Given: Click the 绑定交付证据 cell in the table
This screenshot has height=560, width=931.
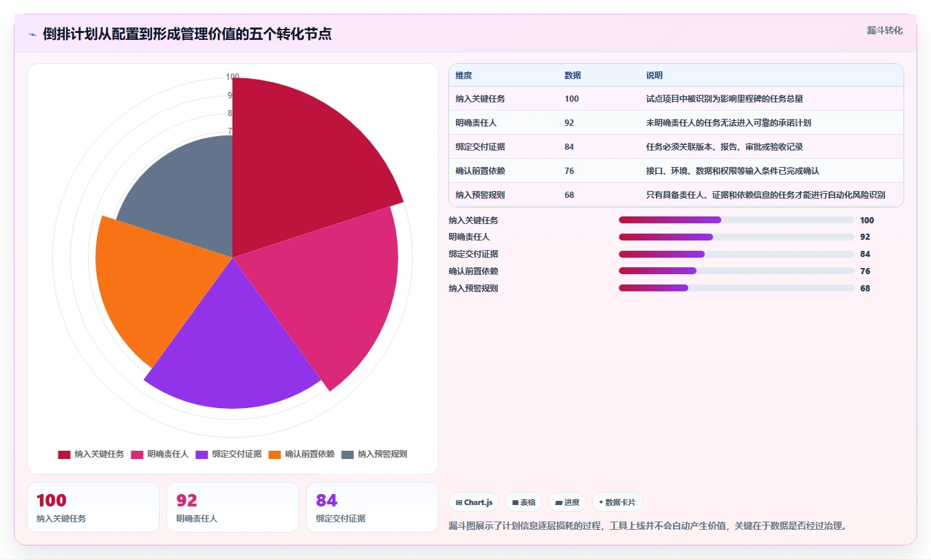Looking at the screenshot, I should (481, 147).
